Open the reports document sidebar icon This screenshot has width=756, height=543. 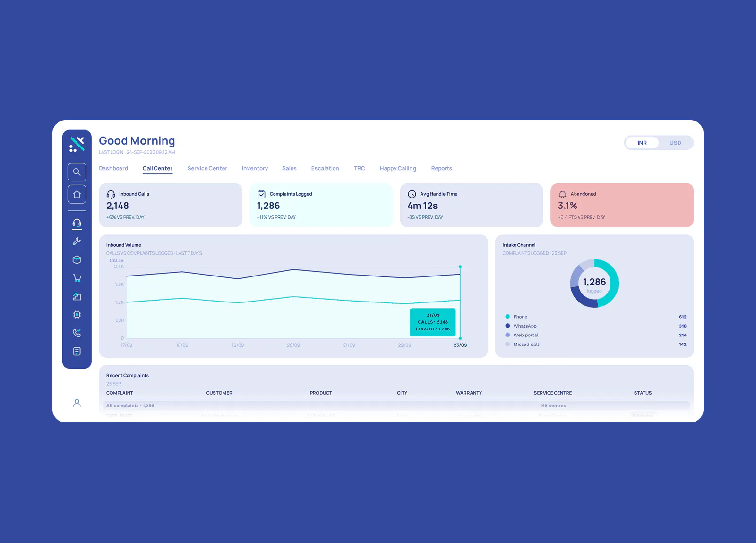point(77,351)
